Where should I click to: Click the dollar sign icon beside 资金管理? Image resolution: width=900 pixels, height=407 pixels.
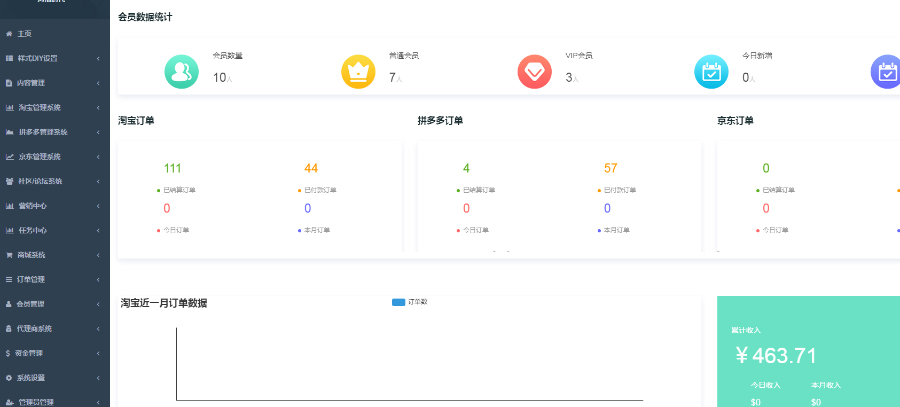click(x=8, y=353)
